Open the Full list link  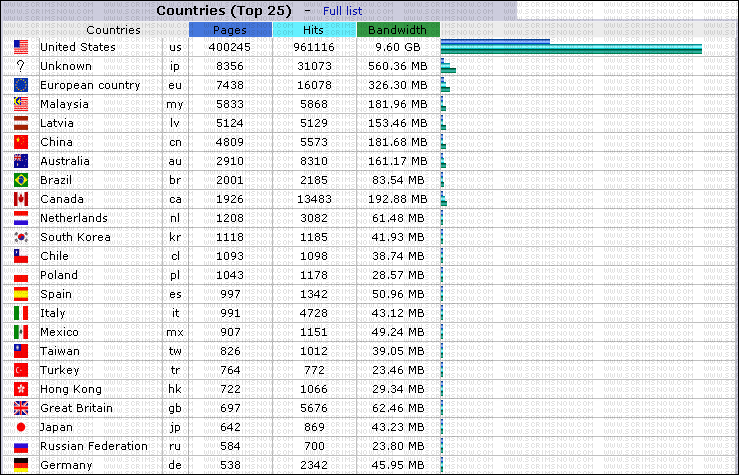point(342,11)
